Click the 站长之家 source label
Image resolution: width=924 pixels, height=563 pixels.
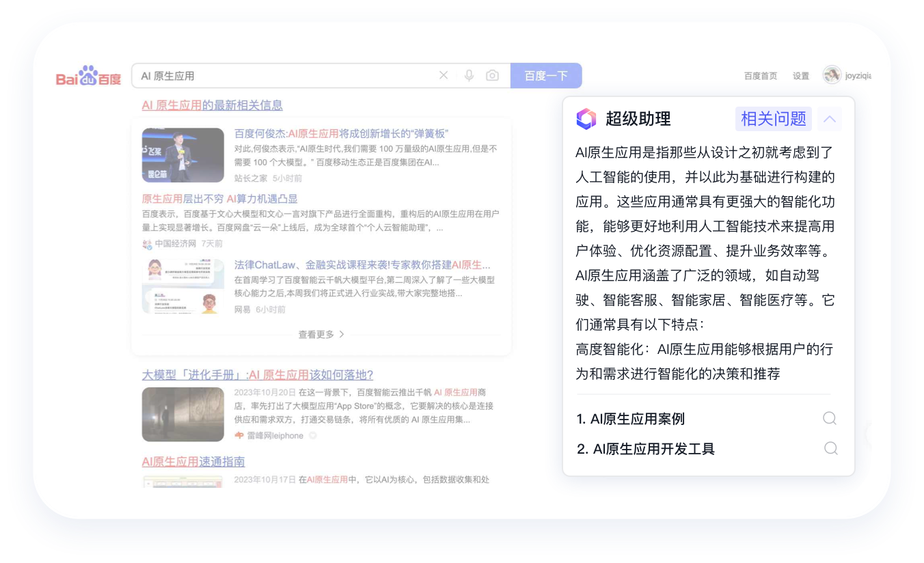pyautogui.click(x=251, y=178)
